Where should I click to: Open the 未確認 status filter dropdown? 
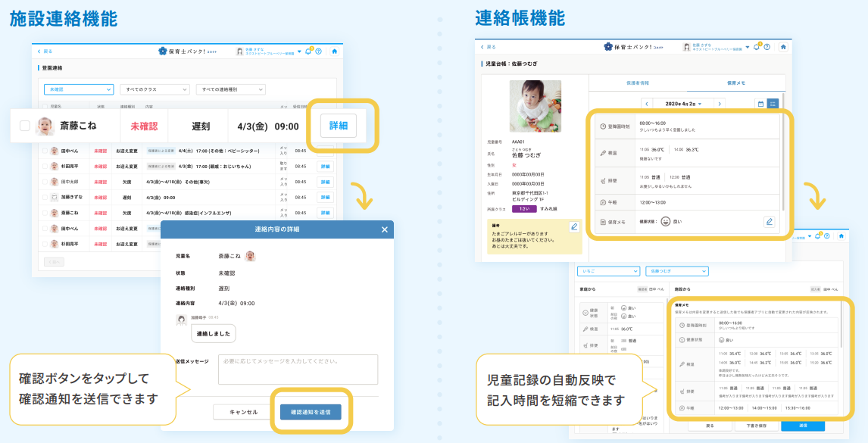[79, 89]
